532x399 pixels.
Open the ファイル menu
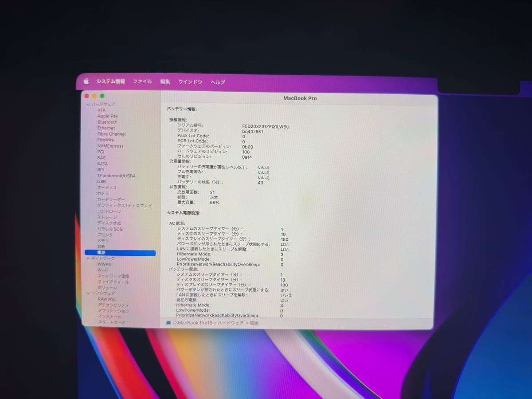142,82
